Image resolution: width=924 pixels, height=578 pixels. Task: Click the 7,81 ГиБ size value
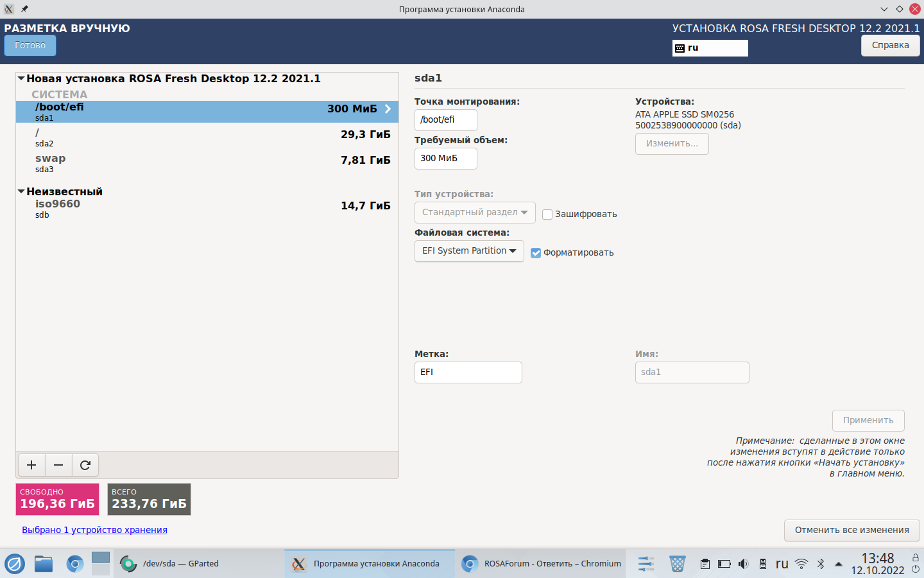coord(366,161)
